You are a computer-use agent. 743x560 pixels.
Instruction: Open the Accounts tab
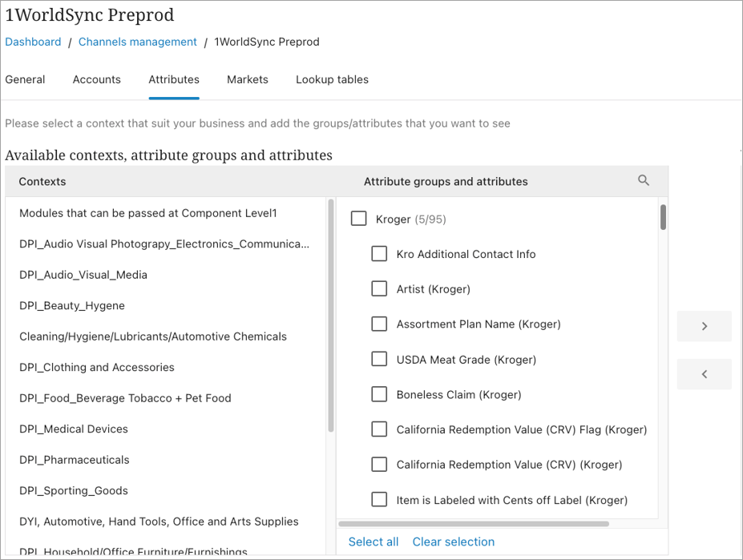tap(96, 79)
